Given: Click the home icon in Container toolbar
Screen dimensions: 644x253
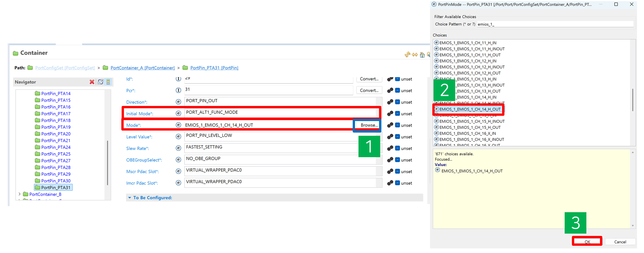Looking at the screenshot, I should pyautogui.click(x=422, y=55).
